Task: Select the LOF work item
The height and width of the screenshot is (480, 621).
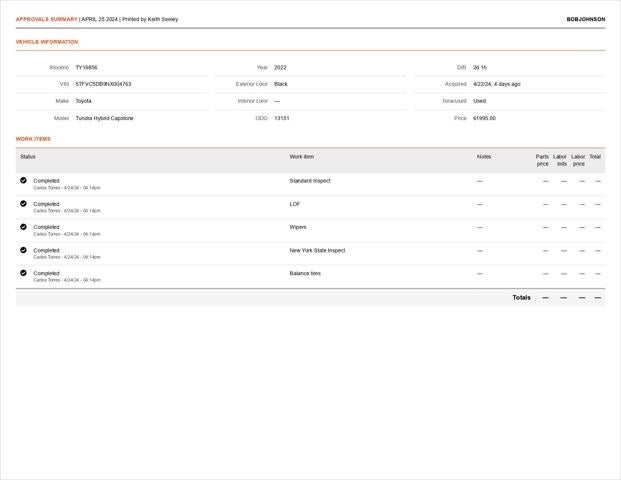Action: tap(295, 204)
